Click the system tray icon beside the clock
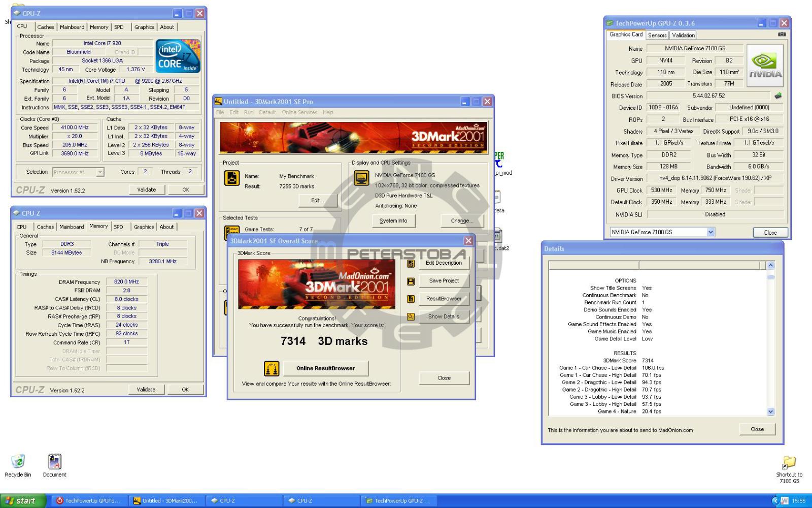Viewport: 812px width, 508px height. click(x=784, y=501)
